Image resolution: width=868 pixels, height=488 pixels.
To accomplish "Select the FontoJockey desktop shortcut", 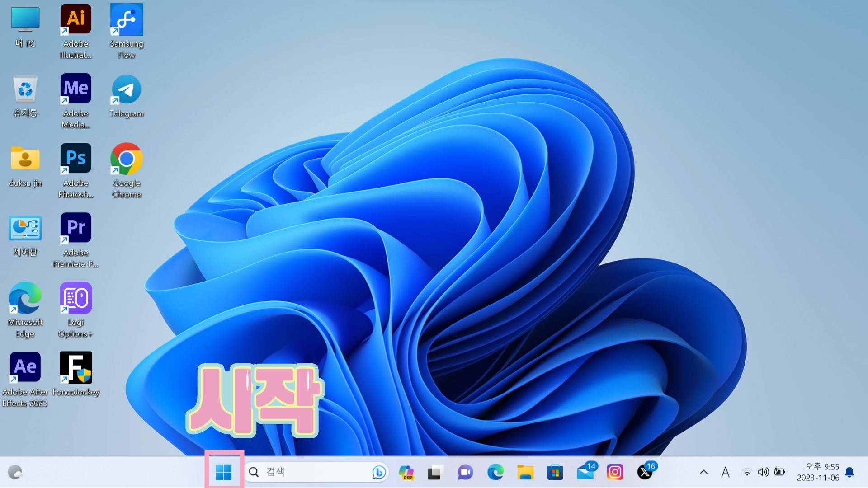I will tap(76, 368).
